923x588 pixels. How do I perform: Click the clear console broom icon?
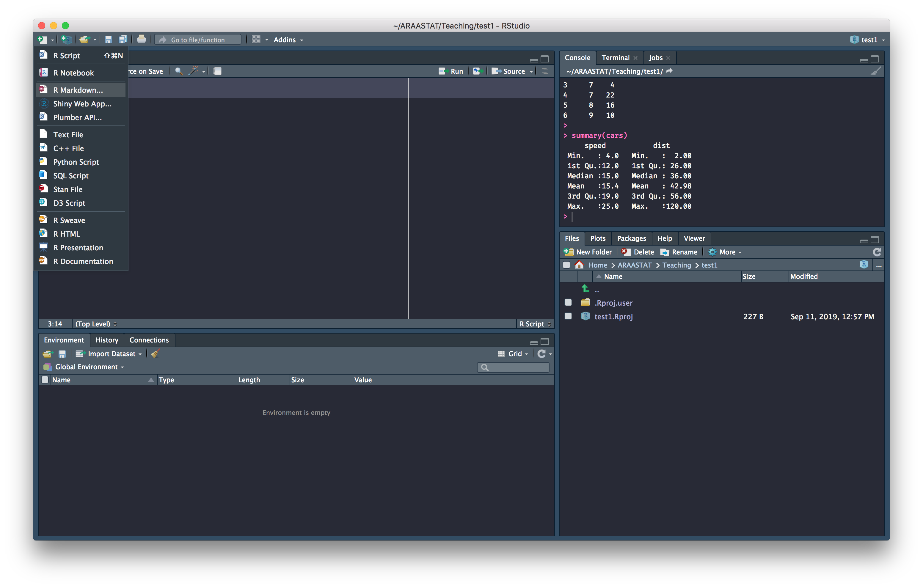(x=875, y=71)
